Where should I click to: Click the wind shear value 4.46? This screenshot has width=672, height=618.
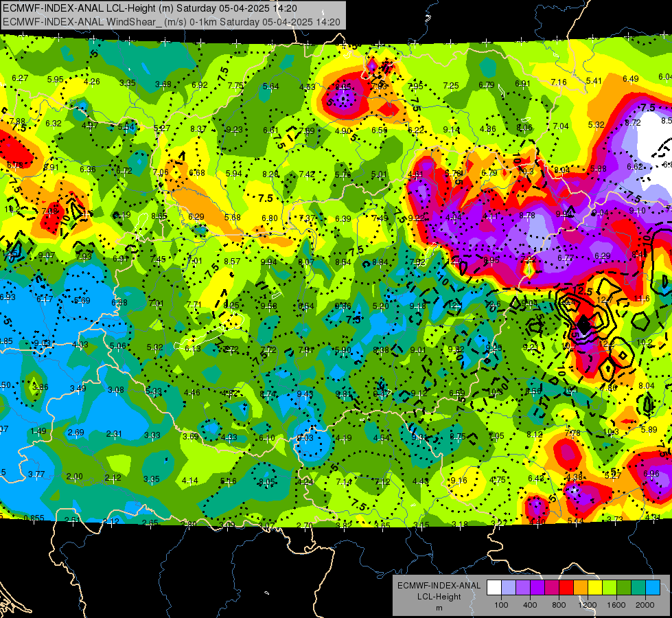[x=192, y=392]
